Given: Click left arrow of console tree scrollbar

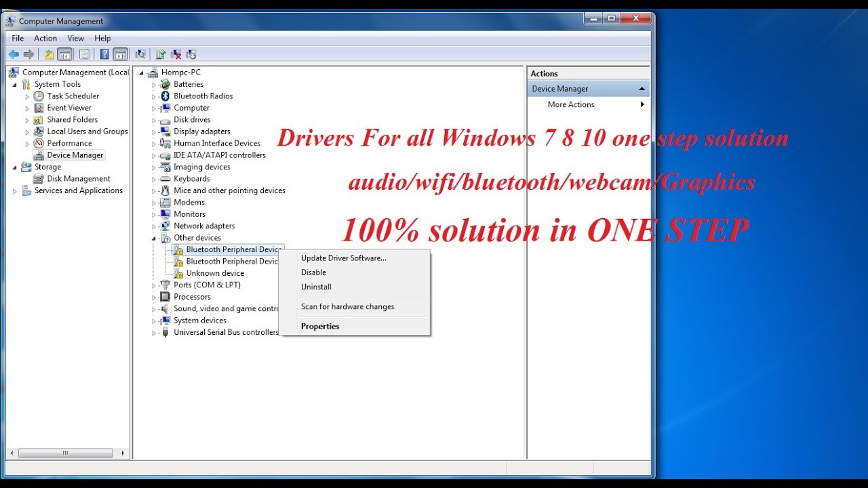Looking at the screenshot, I should pyautogui.click(x=12, y=453).
